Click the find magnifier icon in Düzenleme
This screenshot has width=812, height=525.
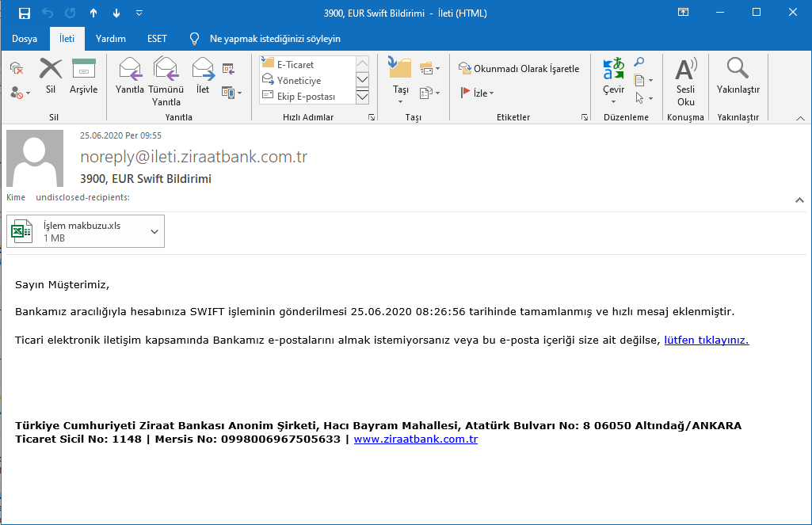point(639,62)
